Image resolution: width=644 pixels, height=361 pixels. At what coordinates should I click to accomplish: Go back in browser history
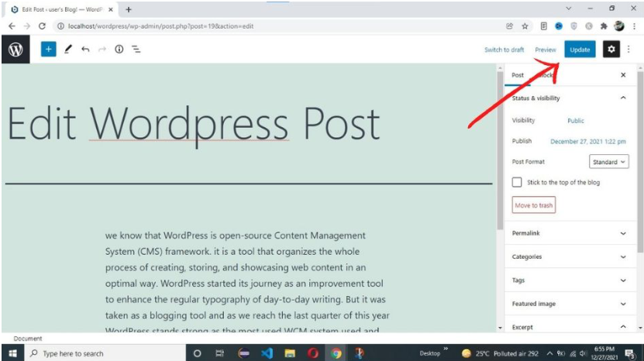(12, 26)
